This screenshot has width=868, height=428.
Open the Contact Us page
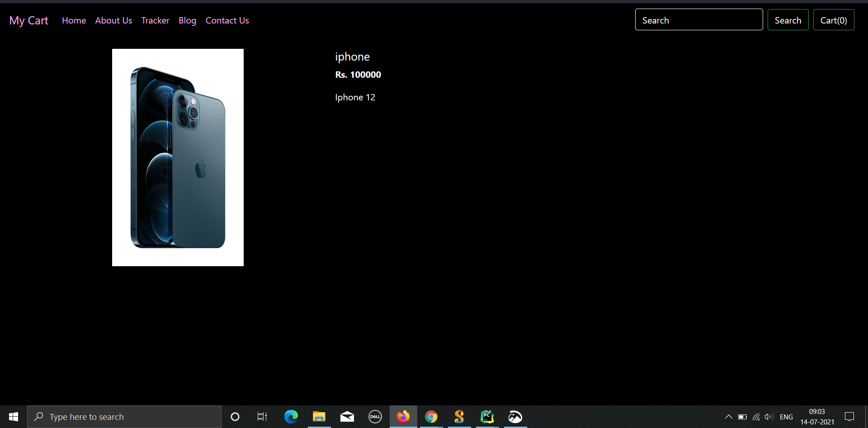point(227,20)
